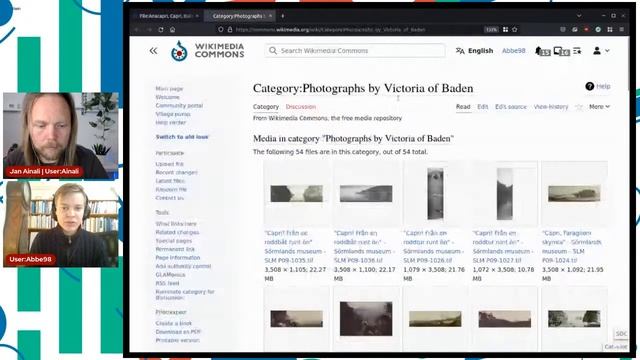Open thumbnail of SLM P09-1026.tif

[435, 193]
